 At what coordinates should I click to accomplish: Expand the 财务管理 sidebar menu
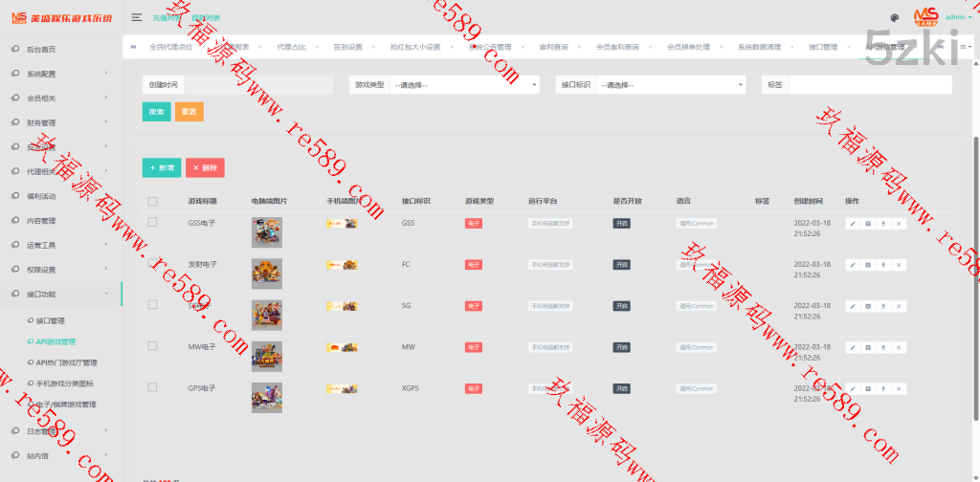coord(60,123)
